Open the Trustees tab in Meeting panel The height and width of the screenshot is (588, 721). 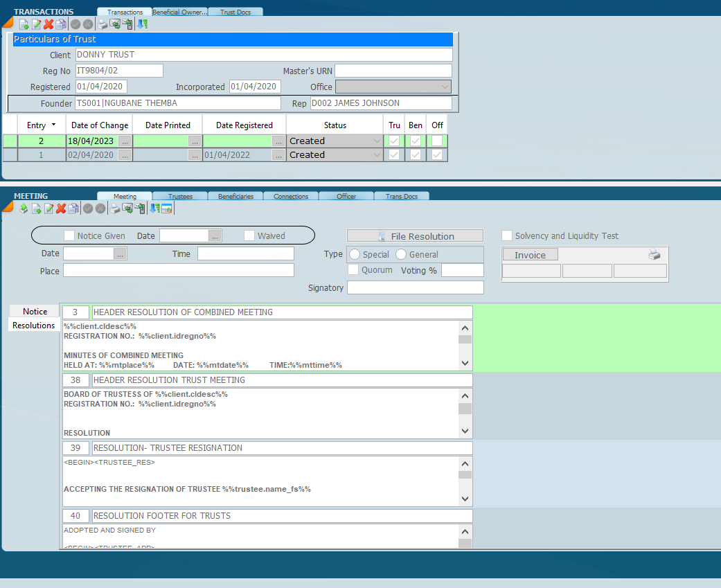[x=180, y=196]
